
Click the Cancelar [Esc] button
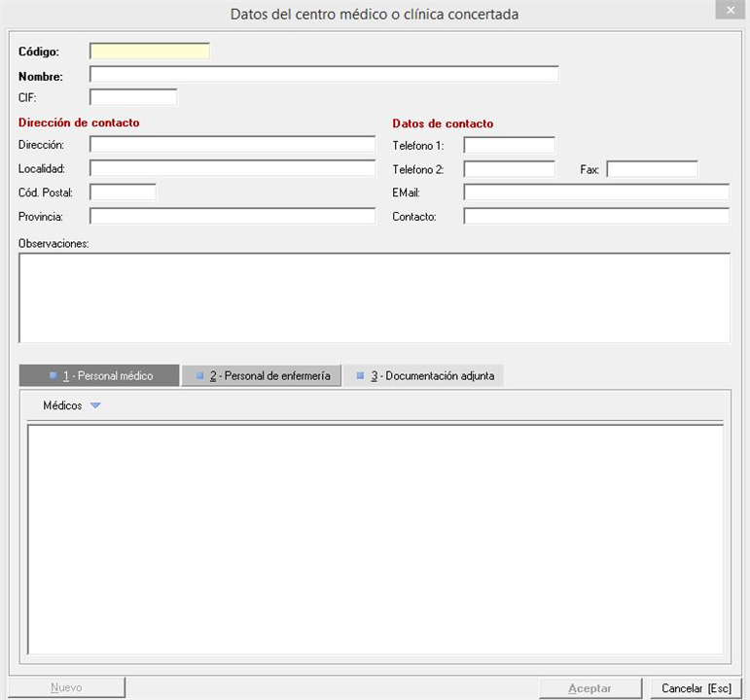[696, 688]
